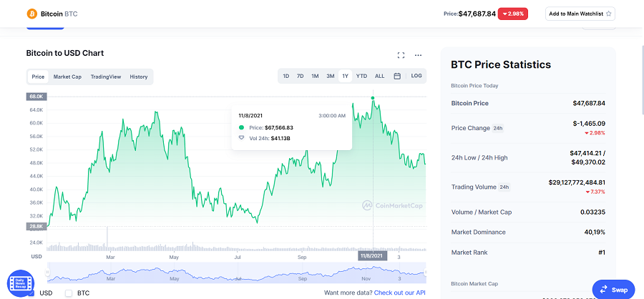Click the Add to Main Watchlist button
The width and height of the screenshot is (644, 299).
click(x=580, y=14)
